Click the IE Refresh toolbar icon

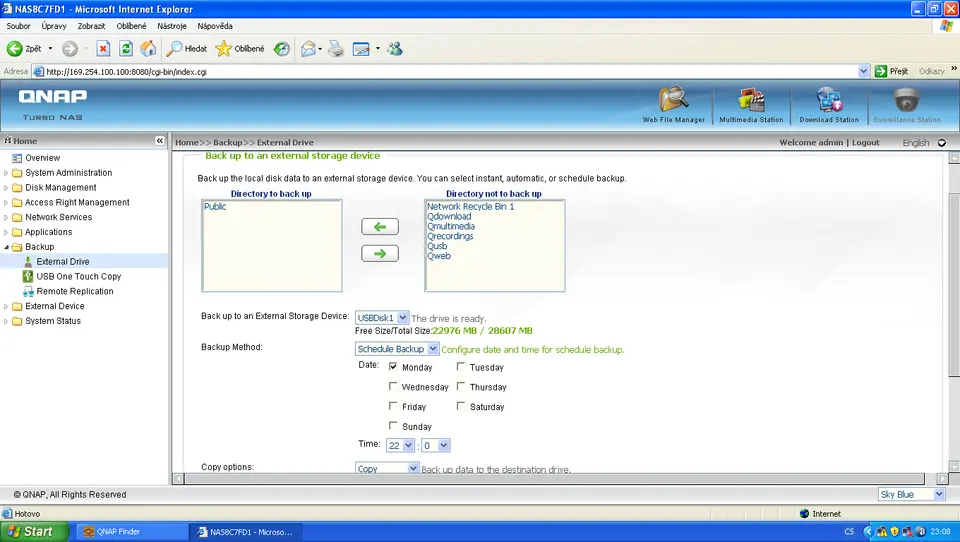[x=126, y=48]
